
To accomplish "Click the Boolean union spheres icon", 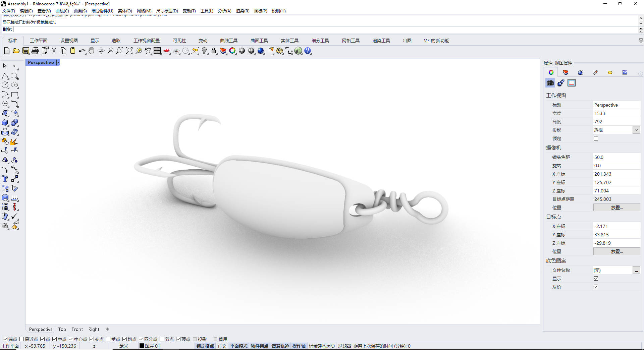I will (14, 123).
